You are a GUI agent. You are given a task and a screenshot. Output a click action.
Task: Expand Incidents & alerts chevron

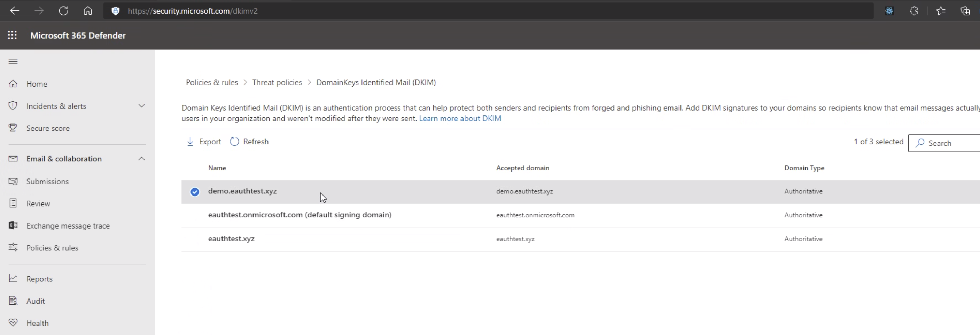(141, 106)
